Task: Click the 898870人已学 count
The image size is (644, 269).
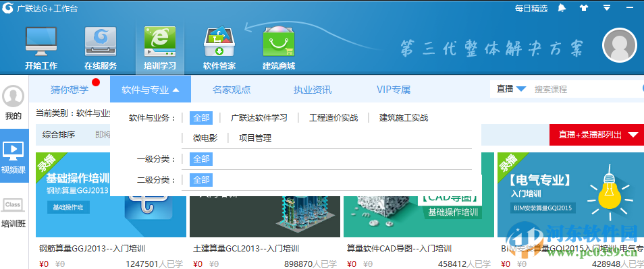Action: point(310,264)
